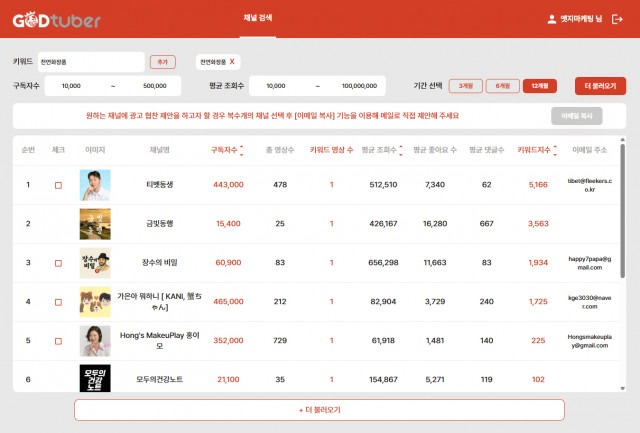This screenshot has width=640, height=433.
Task: Click Hong's MakeupPlay channel image
Action: tap(95, 341)
